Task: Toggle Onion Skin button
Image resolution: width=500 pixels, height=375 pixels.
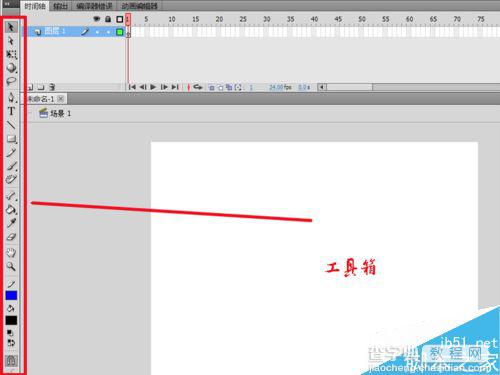Action: click(x=211, y=87)
